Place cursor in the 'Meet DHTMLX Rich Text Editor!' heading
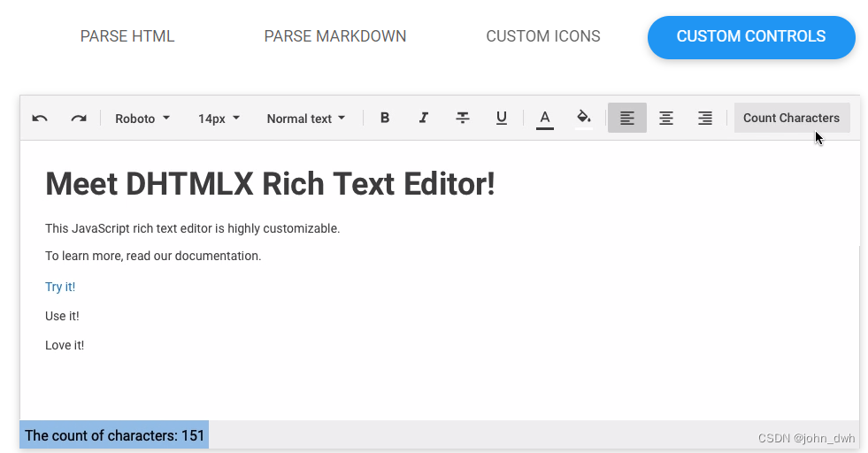The width and height of the screenshot is (868, 453). 270,184
